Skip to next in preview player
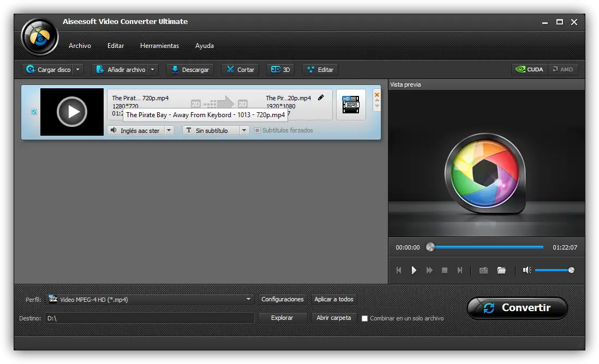The width and height of the screenshot is (599, 364). click(x=459, y=270)
